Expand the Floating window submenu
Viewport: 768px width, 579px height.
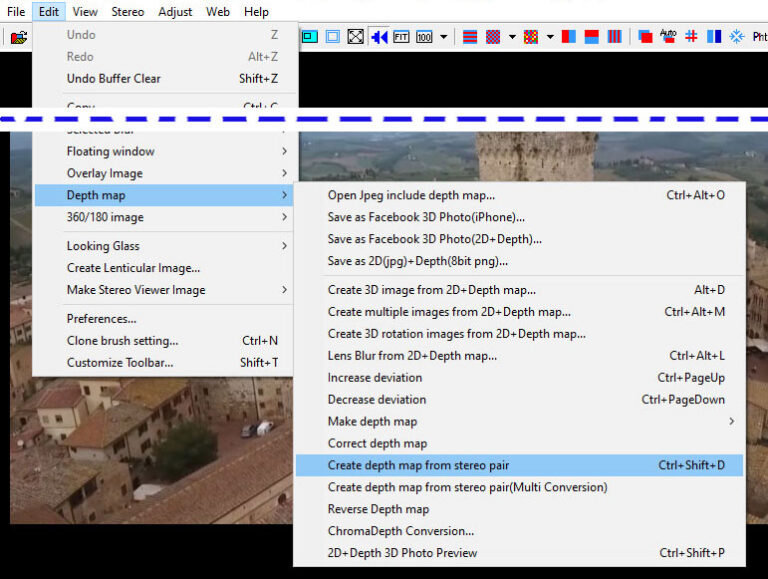166,151
